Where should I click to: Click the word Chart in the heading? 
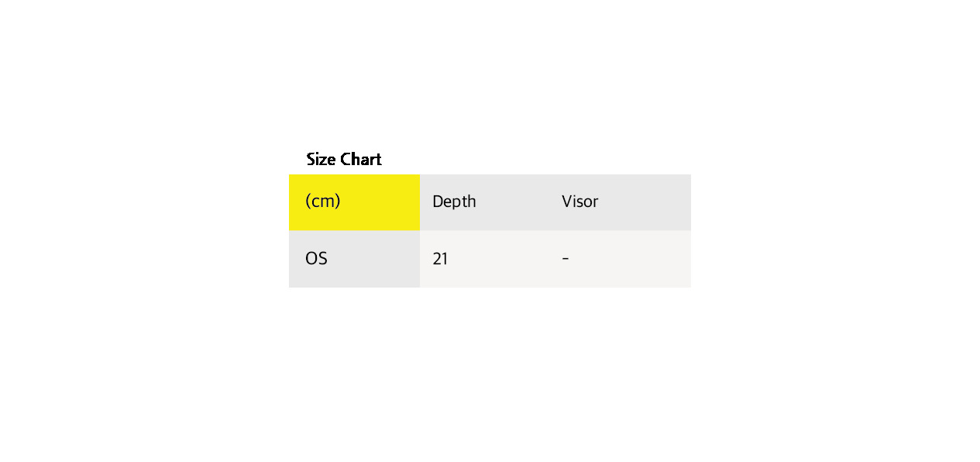[x=361, y=160]
